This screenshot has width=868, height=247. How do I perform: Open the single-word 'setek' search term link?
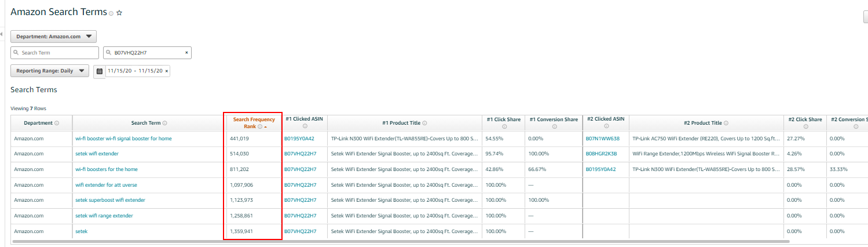click(x=82, y=231)
